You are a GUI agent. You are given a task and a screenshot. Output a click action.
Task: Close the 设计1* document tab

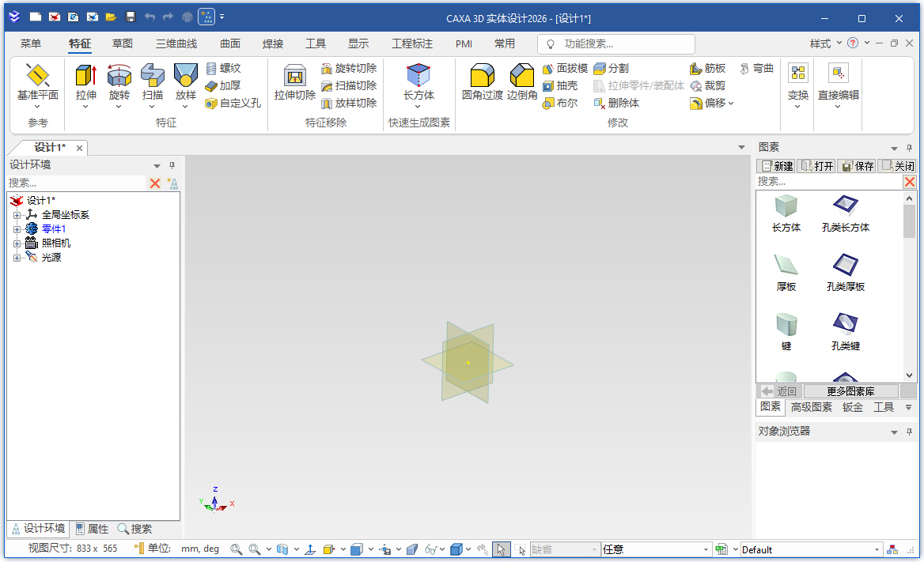point(80,148)
